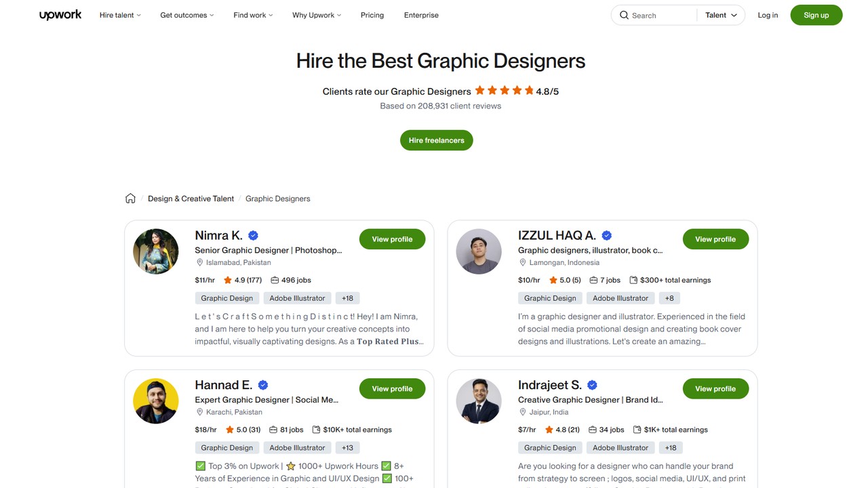Image resolution: width=868 pixels, height=488 pixels.
Task: Click the name Nimra K.
Action: tap(218, 235)
